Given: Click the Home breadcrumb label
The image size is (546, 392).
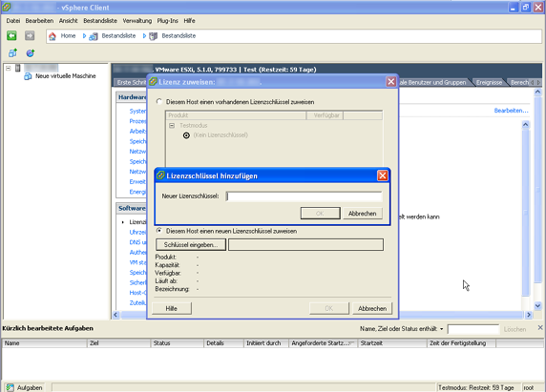Looking at the screenshot, I should (x=68, y=36).
